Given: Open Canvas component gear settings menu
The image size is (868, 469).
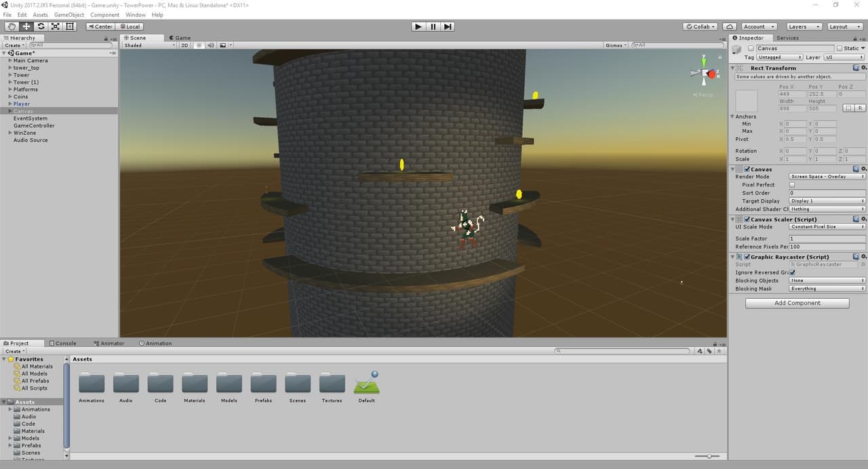Looking at the screenshot, I should (x=863, y=169).
